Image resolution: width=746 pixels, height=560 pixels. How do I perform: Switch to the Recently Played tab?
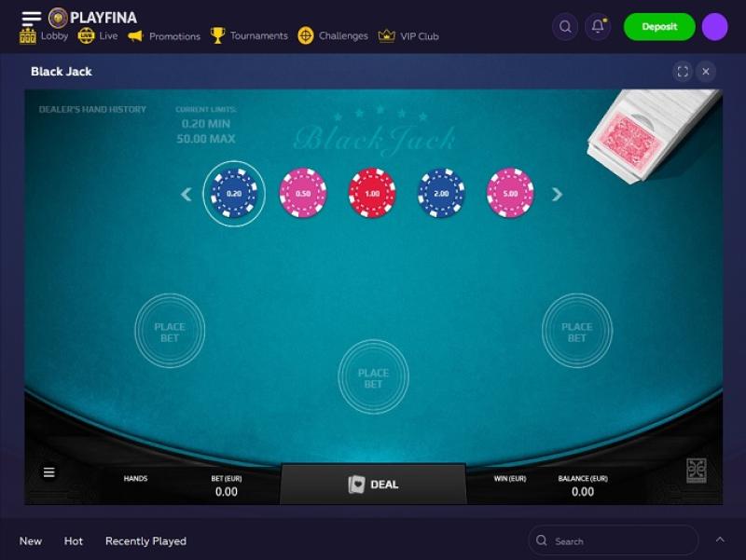[x=145, y=541]
